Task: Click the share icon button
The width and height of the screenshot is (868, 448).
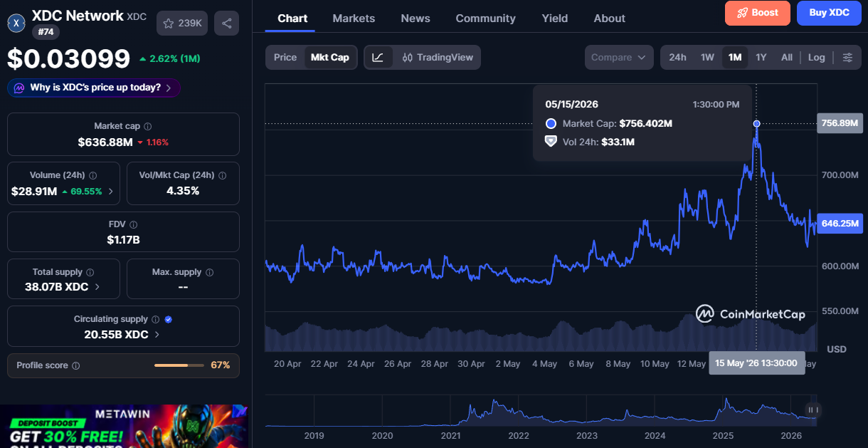Action: tap(226, 24)
